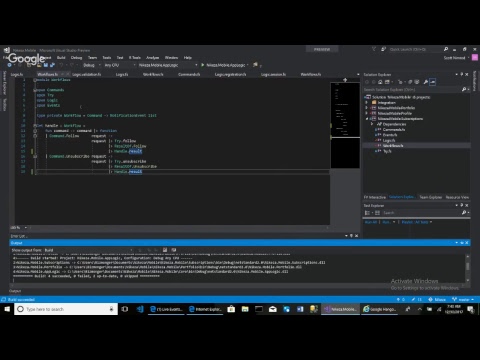
Task: Select Try.fs in Solution Explorer
Action: [387, 151]
